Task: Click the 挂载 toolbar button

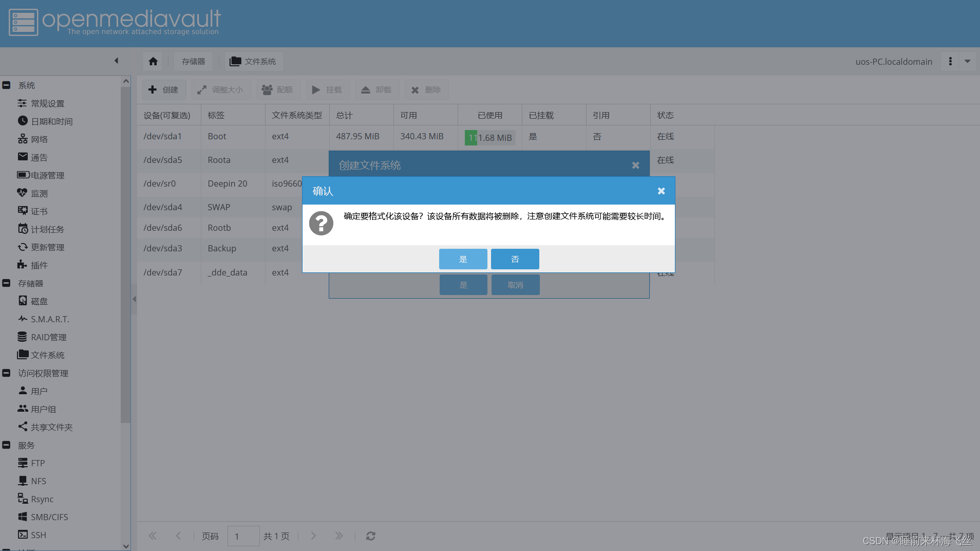Action: coord(327,89)
